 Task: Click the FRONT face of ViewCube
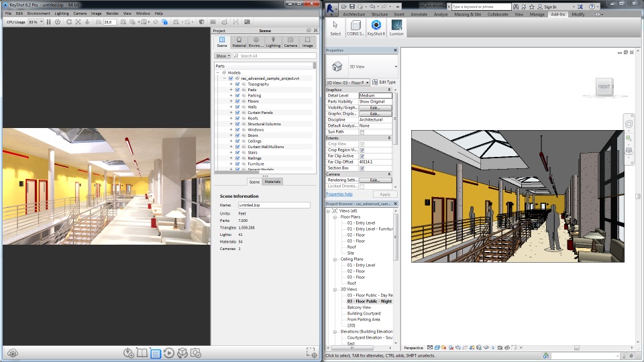coord(604,87)
